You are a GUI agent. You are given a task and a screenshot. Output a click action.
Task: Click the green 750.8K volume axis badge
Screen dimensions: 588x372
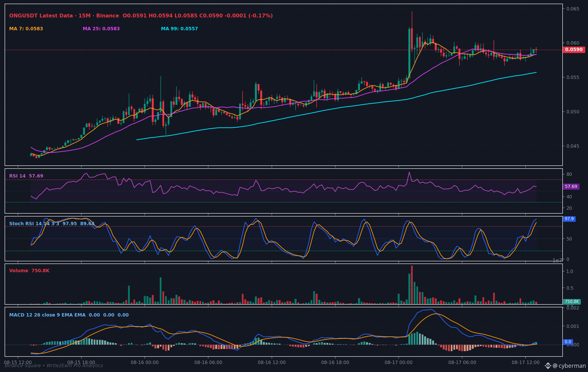point(572,302)
